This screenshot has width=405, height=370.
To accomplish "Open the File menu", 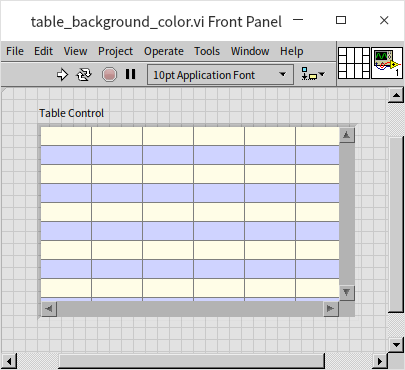I will 15,51.
